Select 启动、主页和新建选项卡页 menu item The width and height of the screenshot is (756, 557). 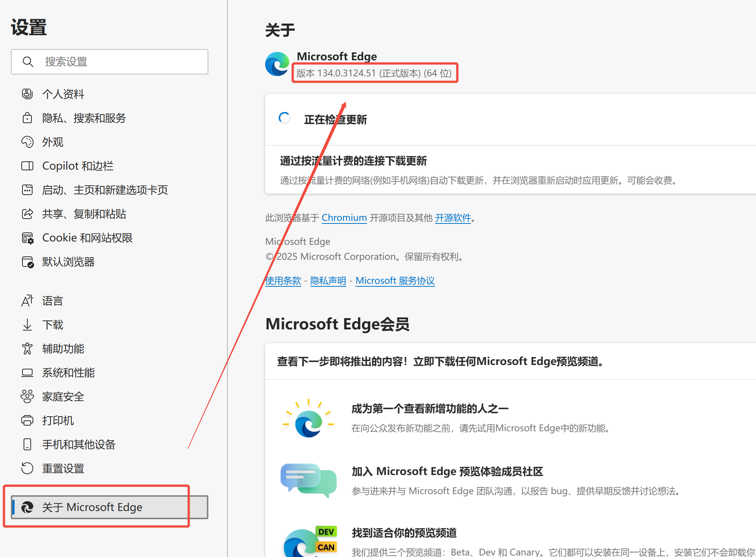[x=105, y=190]
